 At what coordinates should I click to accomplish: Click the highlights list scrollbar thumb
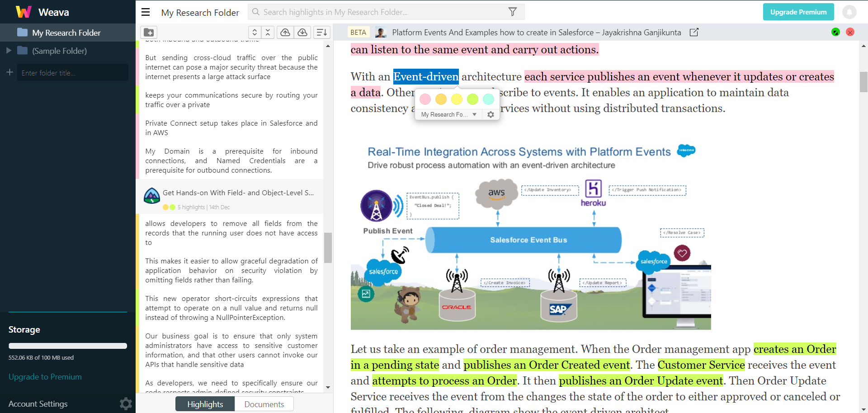coord(328,248)
